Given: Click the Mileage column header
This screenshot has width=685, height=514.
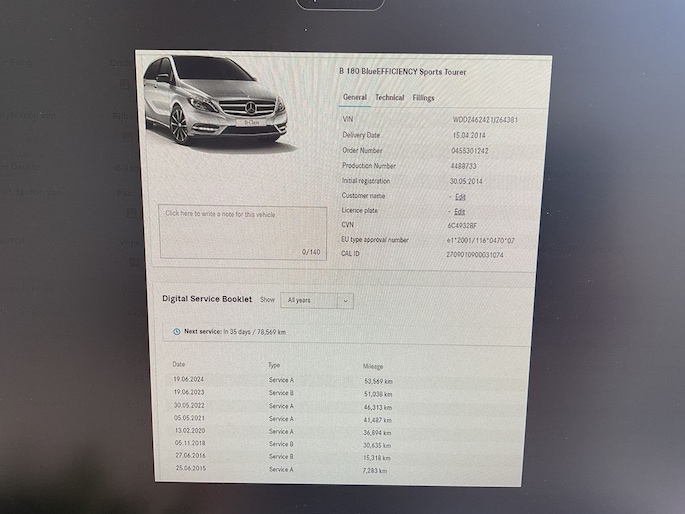Looking at the screenshot, I should point(372,367).
